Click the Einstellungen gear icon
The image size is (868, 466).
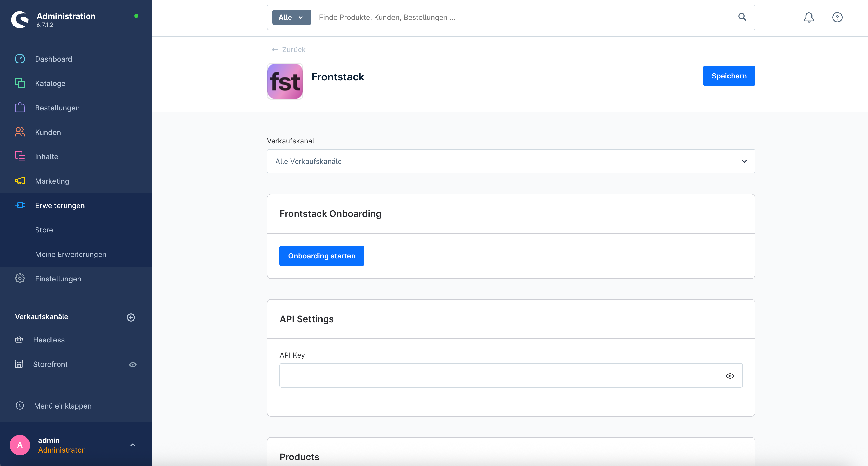point(20,279)
